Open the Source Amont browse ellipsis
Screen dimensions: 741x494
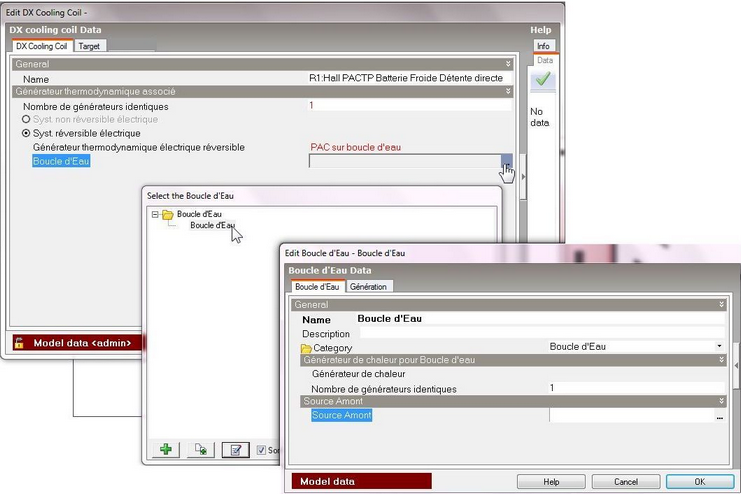coord(718,415)
